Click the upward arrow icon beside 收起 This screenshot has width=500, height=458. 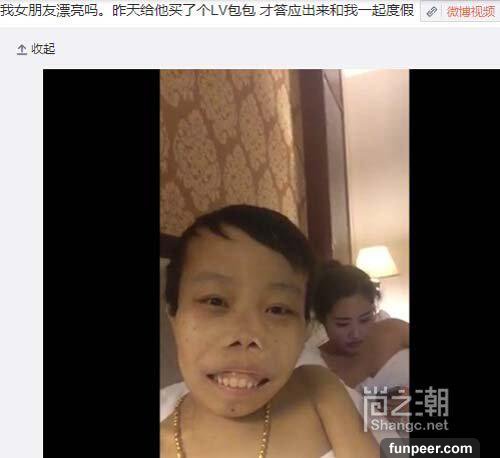(22, 49)
